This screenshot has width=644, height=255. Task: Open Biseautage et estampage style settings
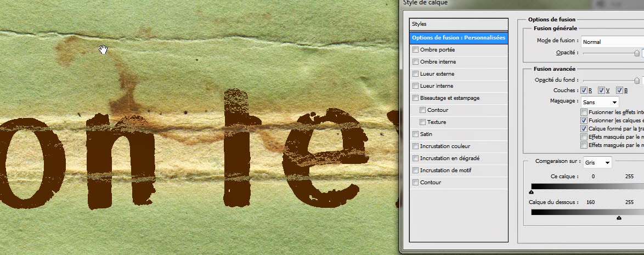449,98
